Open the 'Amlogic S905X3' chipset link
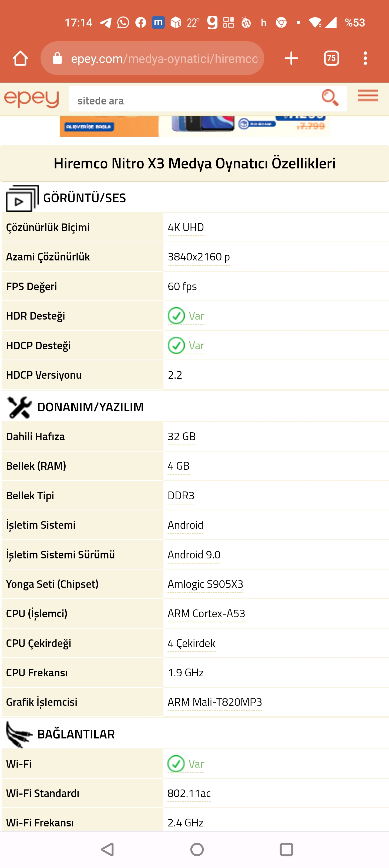Image resolution: width=389 pixels, height=868 pixels. pos(205,584)
